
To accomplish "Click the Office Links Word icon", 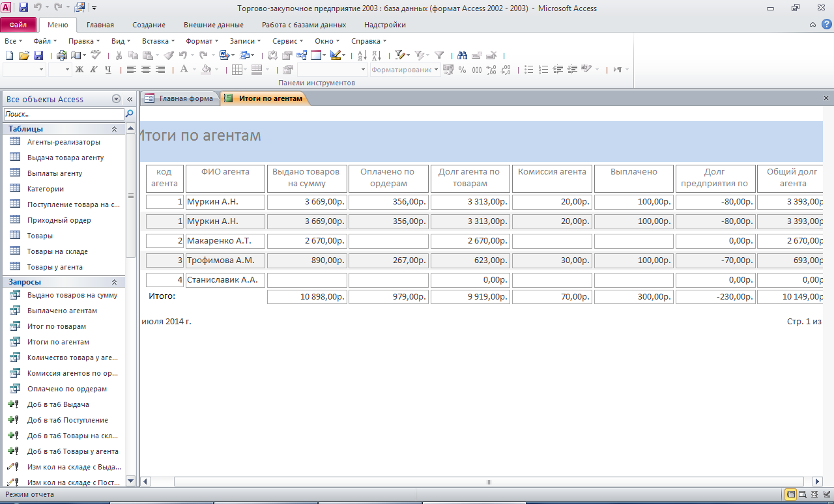I will [224, 55].
